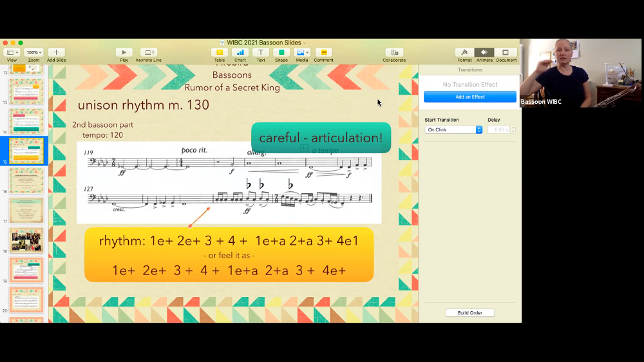Select the '2nd bassoon part' text
This screenshot has height=362, width=644.
[x=102, y=124]
